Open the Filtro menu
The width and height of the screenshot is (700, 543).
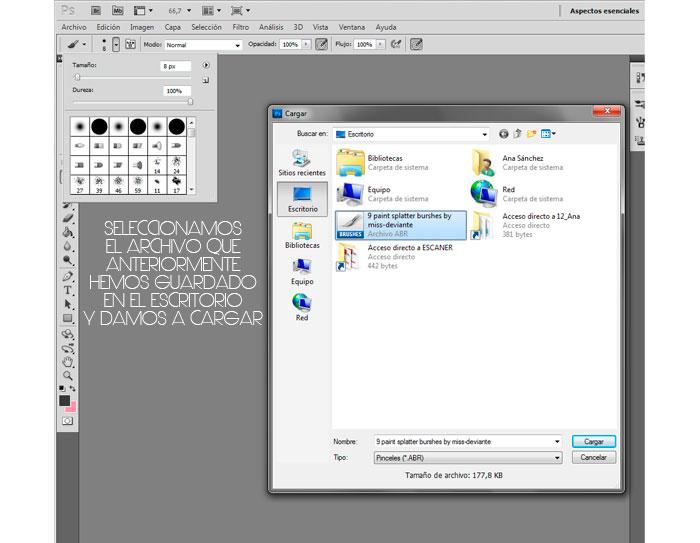pos(240,27)
